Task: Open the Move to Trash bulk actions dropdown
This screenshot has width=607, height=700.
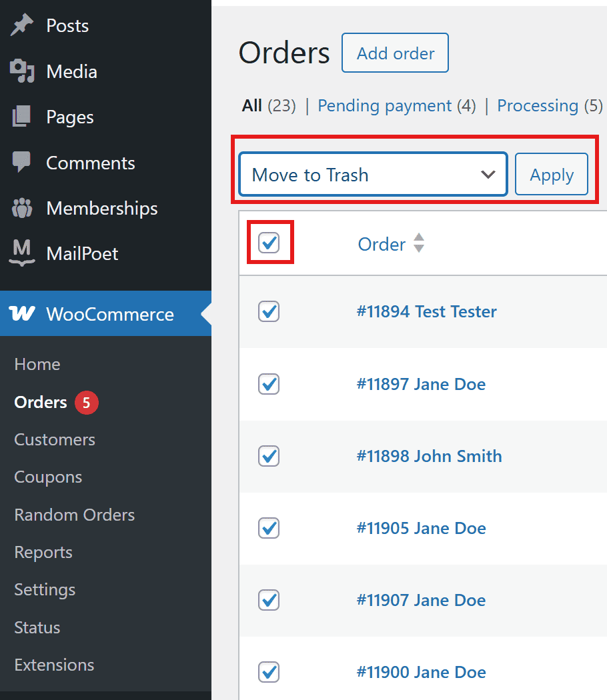Action: [372, 174]
